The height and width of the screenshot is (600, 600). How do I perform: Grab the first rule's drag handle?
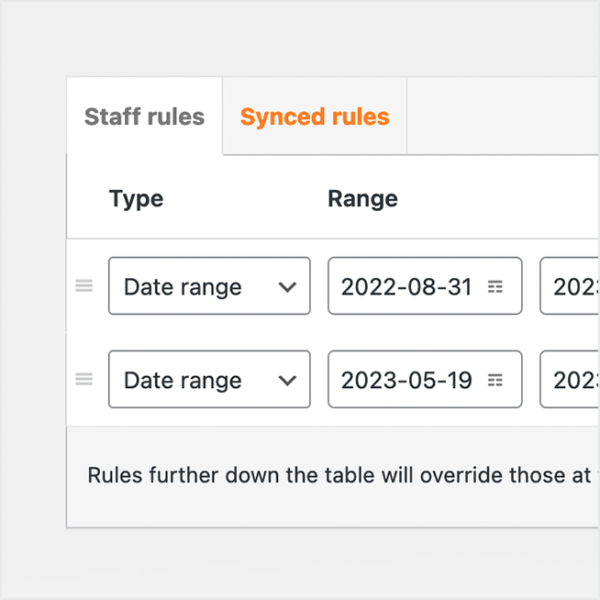84,286
